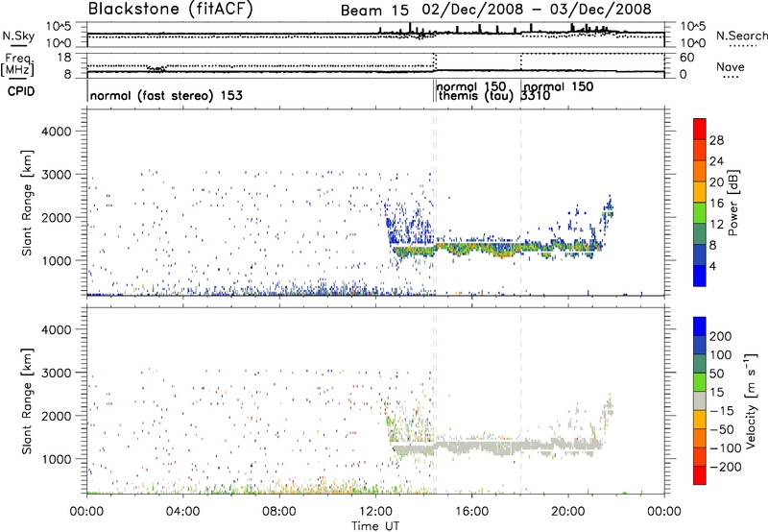Click the '12:00' time axis tick label
This screenshot has height=532, width=768.
(375, 512)
